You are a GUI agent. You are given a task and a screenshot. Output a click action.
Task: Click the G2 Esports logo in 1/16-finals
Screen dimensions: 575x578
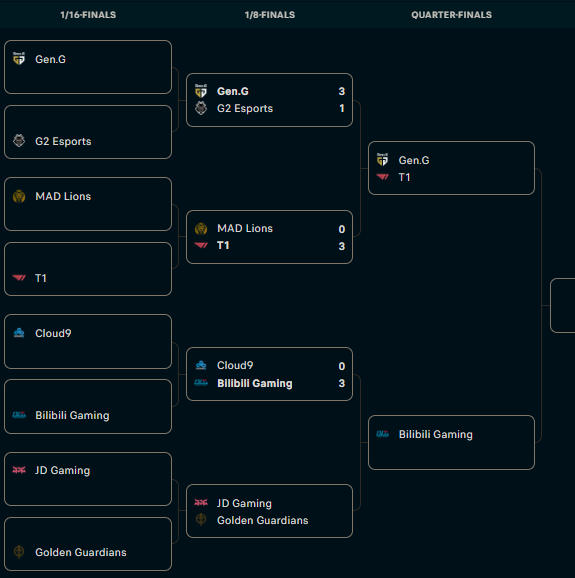click(x=19, y=141)
